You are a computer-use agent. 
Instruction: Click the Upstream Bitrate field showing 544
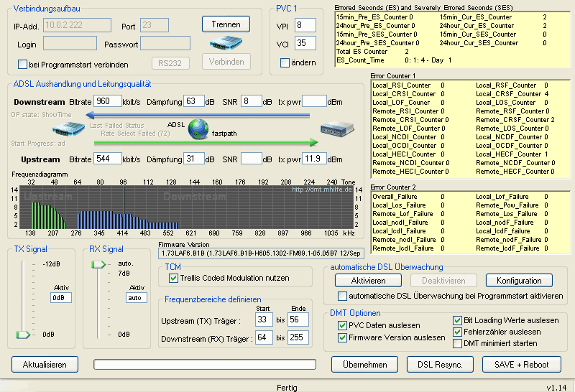pos(108,159)
